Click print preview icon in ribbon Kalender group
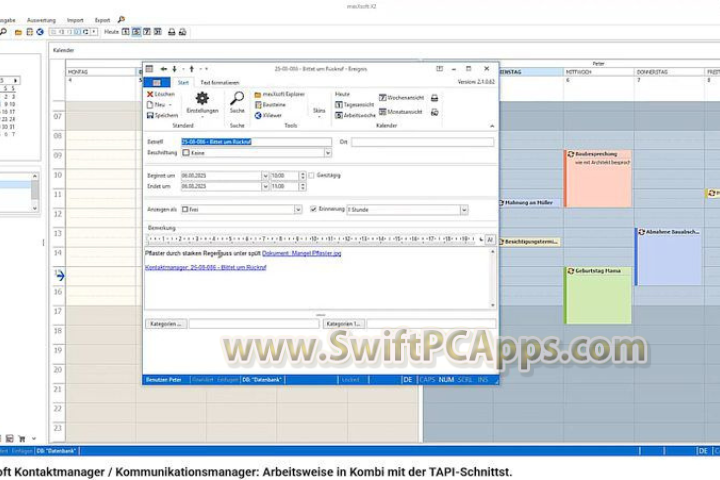Image resolution: width=720 pixels, height=480 pixels. tap(434, 112)
